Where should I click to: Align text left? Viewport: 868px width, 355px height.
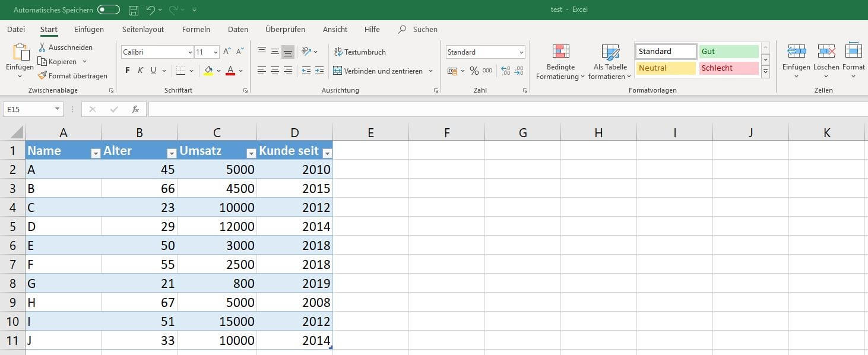click(x=262, y=71)
